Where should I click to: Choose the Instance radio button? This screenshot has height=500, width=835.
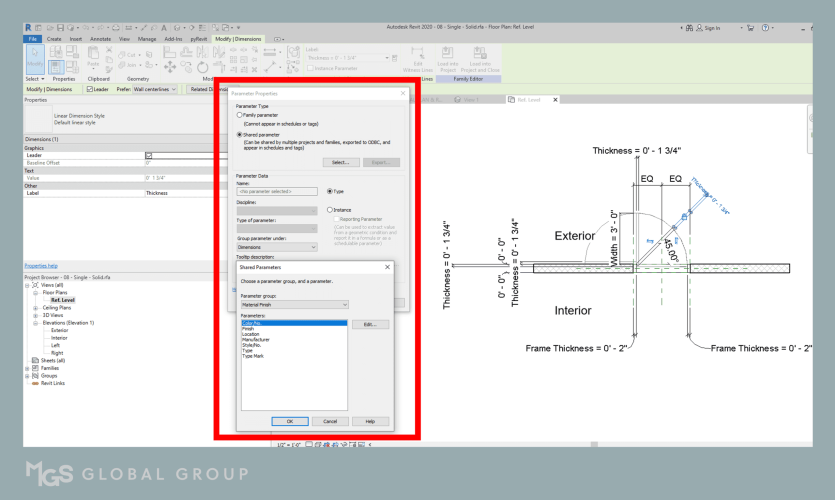pos(330,210)
